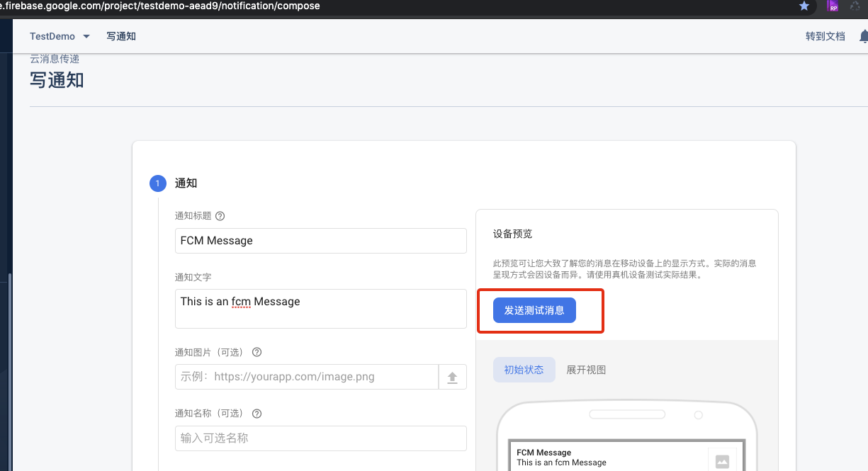Viewport: 868px width, 471px height.
Task: Click the help icon next to 通知图片
Action: tap(257, 352)
